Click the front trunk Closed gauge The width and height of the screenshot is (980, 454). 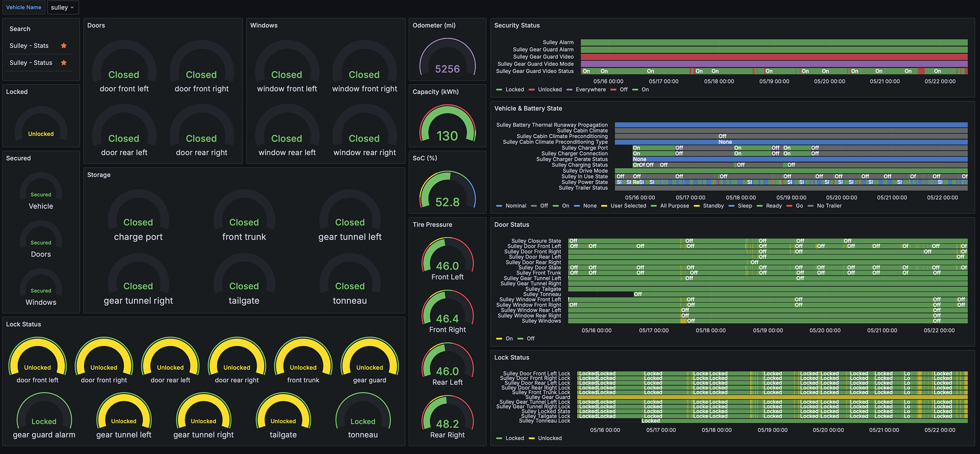(244, 215)
